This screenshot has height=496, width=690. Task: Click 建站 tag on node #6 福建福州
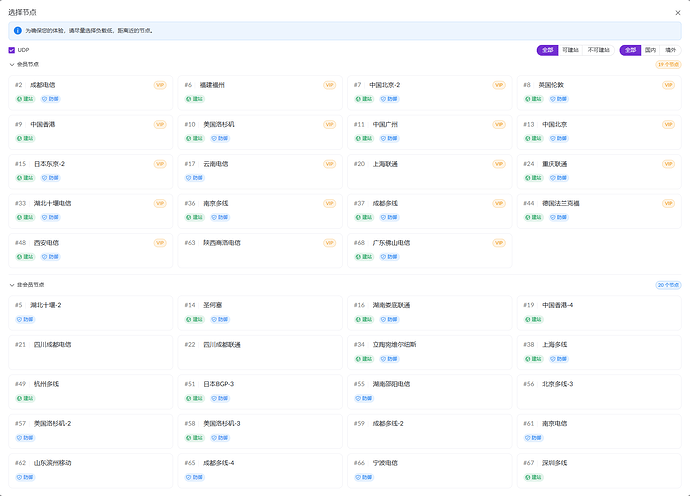pos(195,99)
